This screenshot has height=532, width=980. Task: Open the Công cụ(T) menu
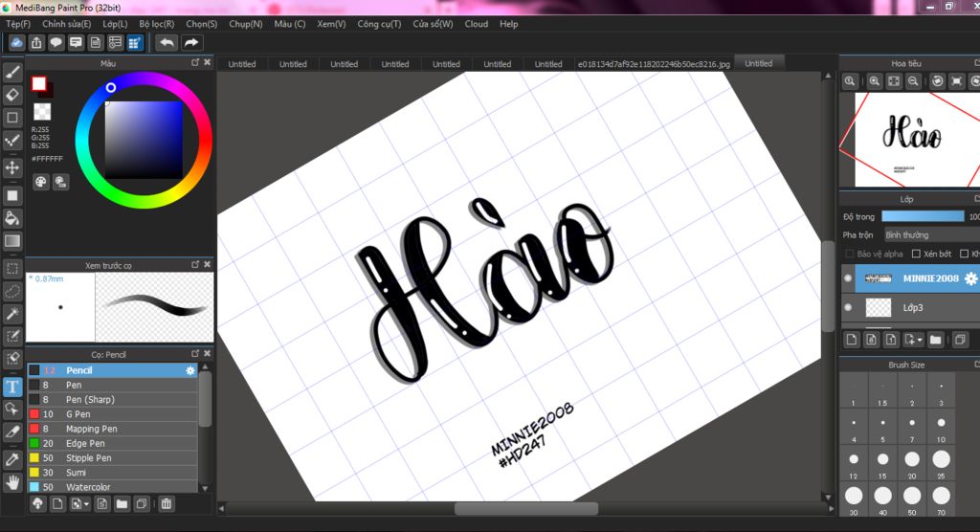point(379,24)
